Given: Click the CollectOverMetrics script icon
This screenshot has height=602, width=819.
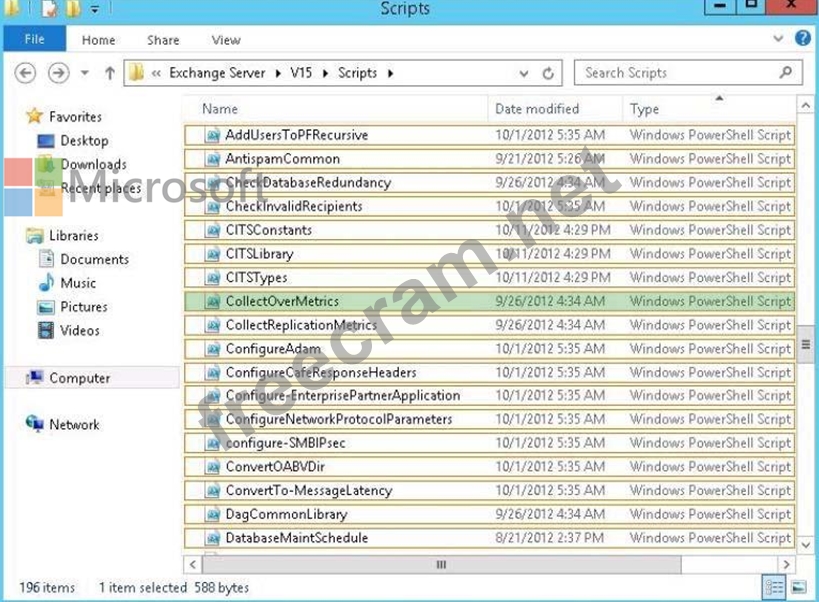Looking at the screenshot, I should tap(213, 301).
